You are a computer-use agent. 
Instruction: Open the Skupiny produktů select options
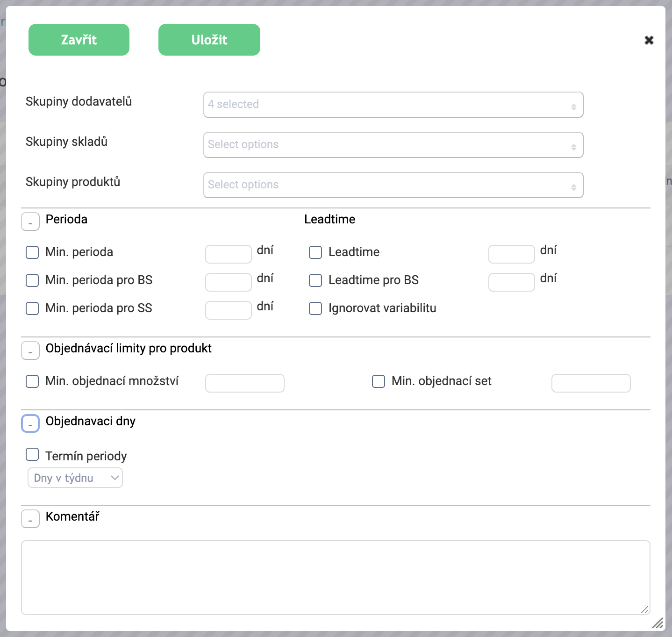point(393,185)
